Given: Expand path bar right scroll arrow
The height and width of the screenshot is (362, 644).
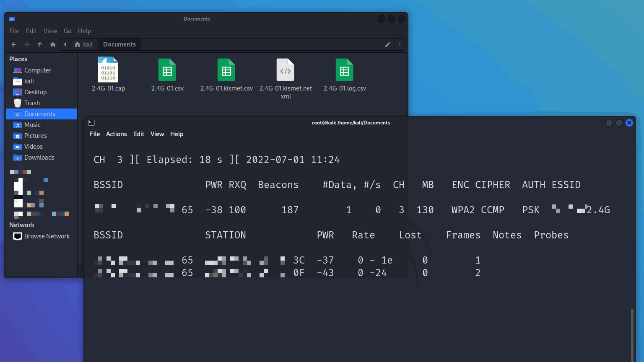Looking at the screenshot, I should [x=400, y=44].
